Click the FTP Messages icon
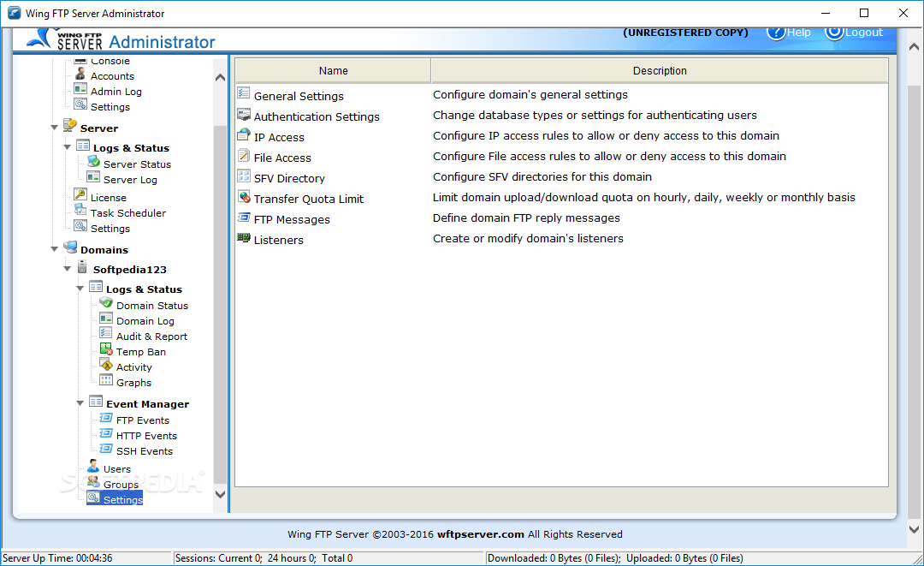Screen dimensions: 924x566 tap(244, 217)
